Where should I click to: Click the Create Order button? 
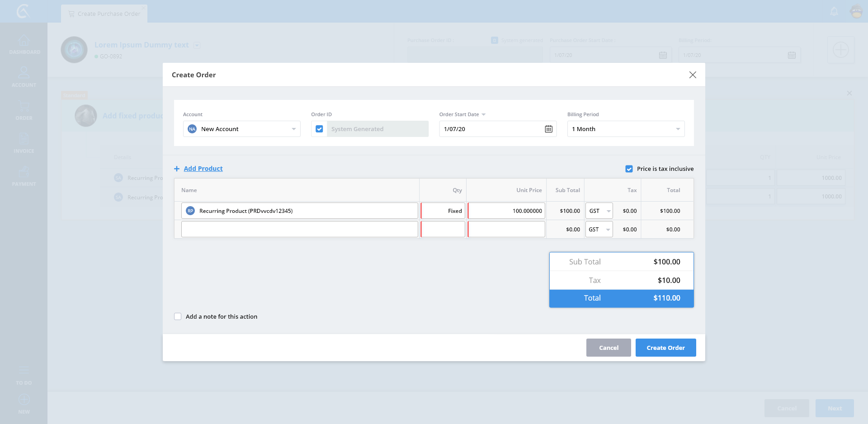click(x=665, y=348)
